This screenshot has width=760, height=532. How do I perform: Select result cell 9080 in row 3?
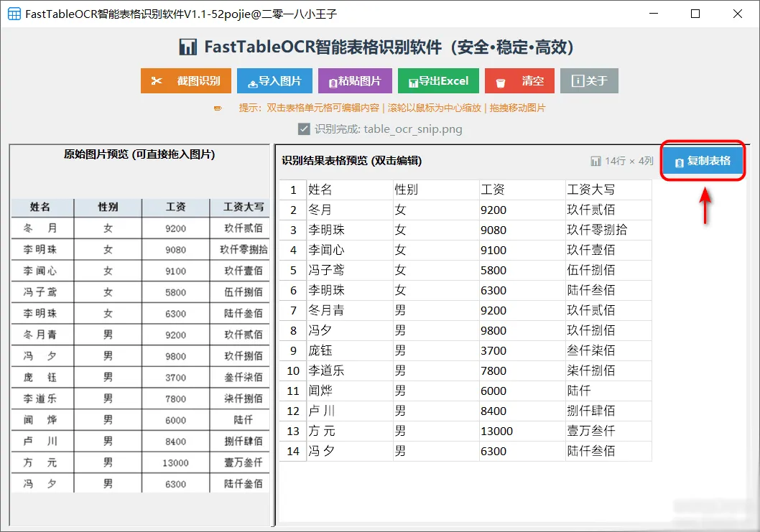[522, 230]
